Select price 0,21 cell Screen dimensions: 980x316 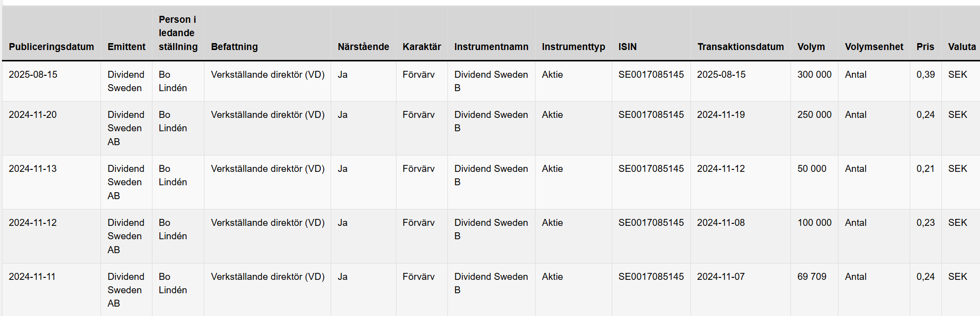[925, 168]
